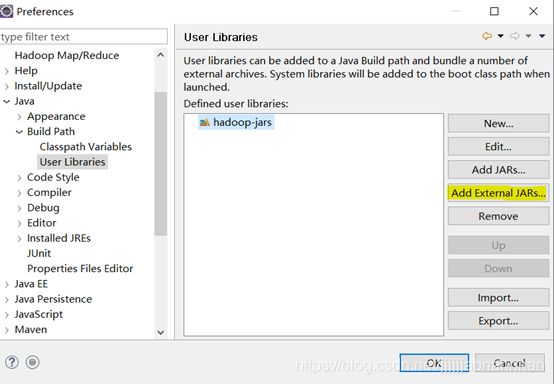Select the Java tree item
This screenshot has height=384, width=554.
pyautogui.click(x=24, y=101)
